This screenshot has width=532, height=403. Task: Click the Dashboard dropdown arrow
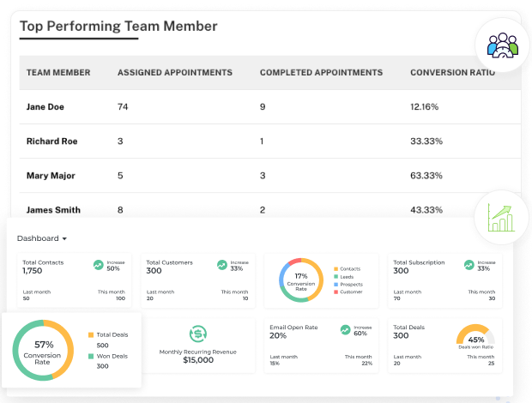click(64, 238)
